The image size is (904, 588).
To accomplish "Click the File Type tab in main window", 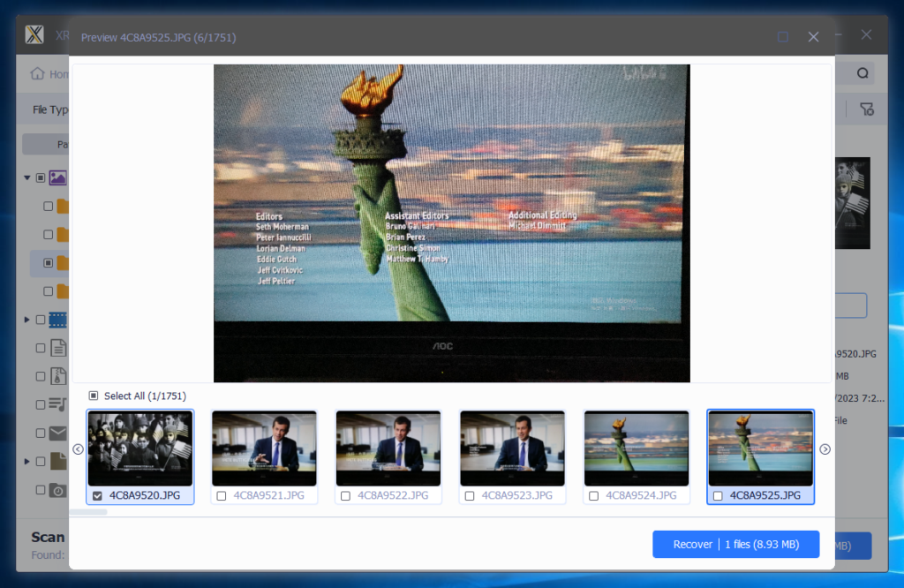I will click(x=50, y=109).
